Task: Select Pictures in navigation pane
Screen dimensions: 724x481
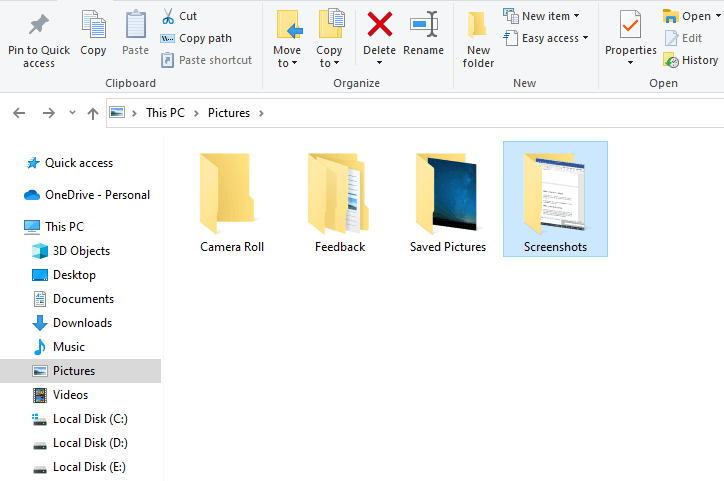Action: coord(80,371)
